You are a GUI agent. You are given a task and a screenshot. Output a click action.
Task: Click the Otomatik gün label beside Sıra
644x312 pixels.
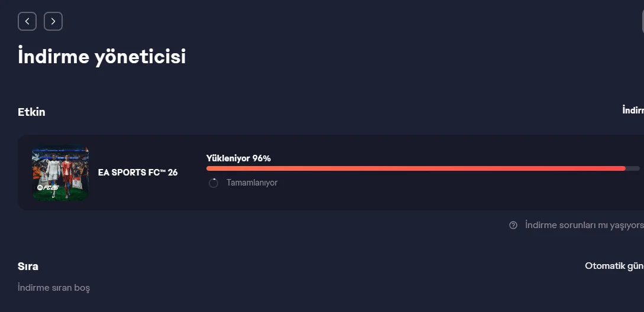tap(613, 266)
